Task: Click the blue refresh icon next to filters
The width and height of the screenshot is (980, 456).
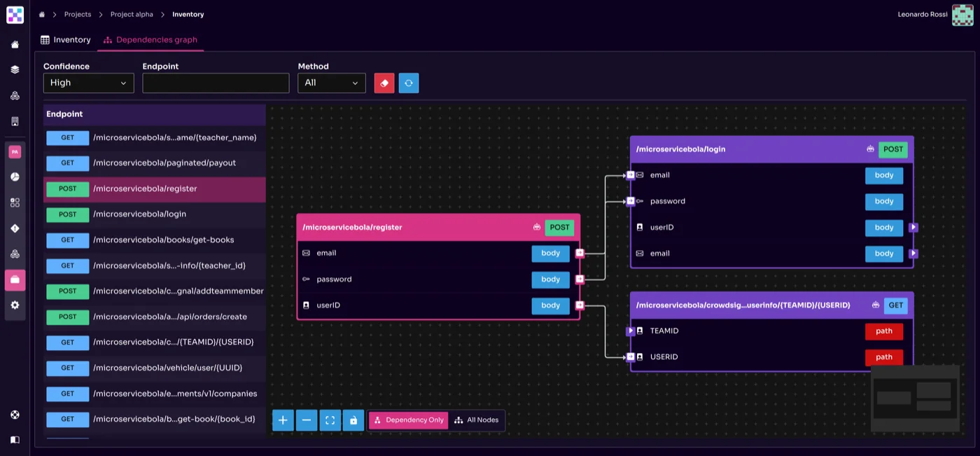Action: [409, 83]
